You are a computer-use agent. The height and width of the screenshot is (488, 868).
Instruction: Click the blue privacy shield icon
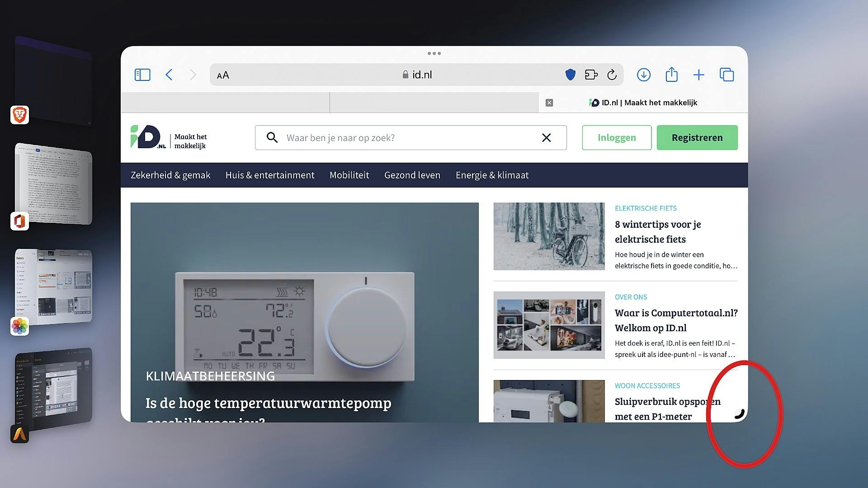coord(570,75)
